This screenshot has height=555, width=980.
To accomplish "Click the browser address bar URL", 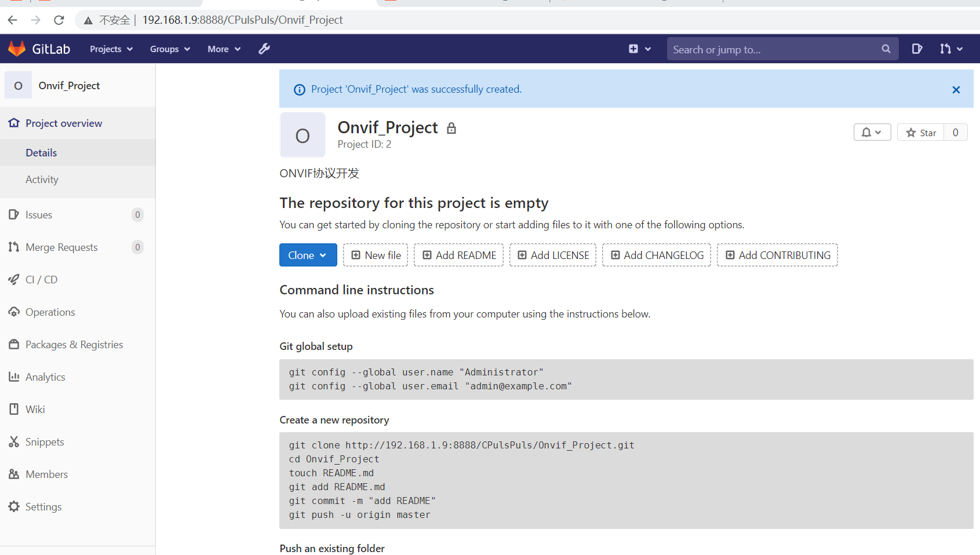I will click(x=243, y=20).
